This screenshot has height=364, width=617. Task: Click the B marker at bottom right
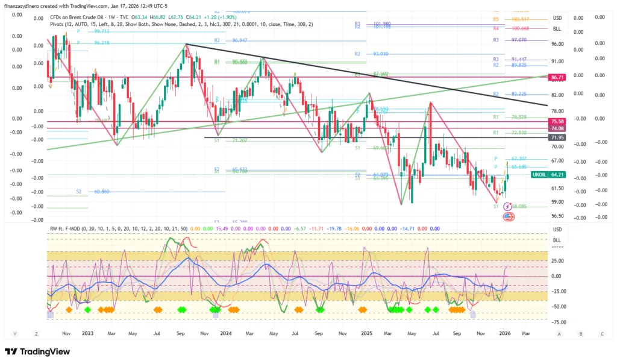coord(581,333)
